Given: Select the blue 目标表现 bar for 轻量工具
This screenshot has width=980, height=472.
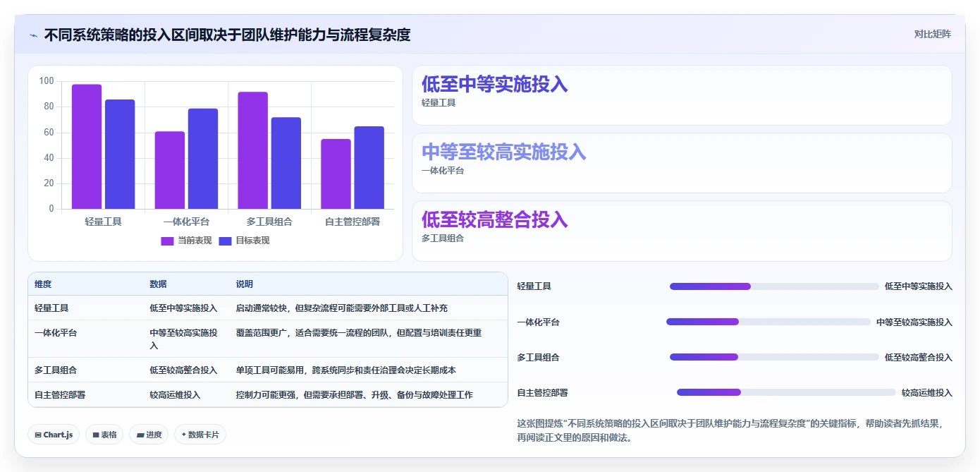Looking at the screenshot, I should 120,155.
